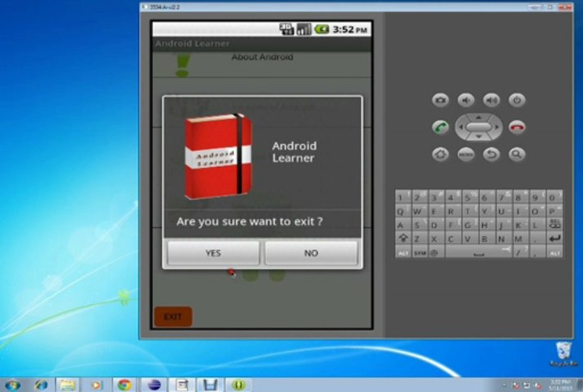
Task: Click the 3G data icon in status bar
Action: click(287, 29)
